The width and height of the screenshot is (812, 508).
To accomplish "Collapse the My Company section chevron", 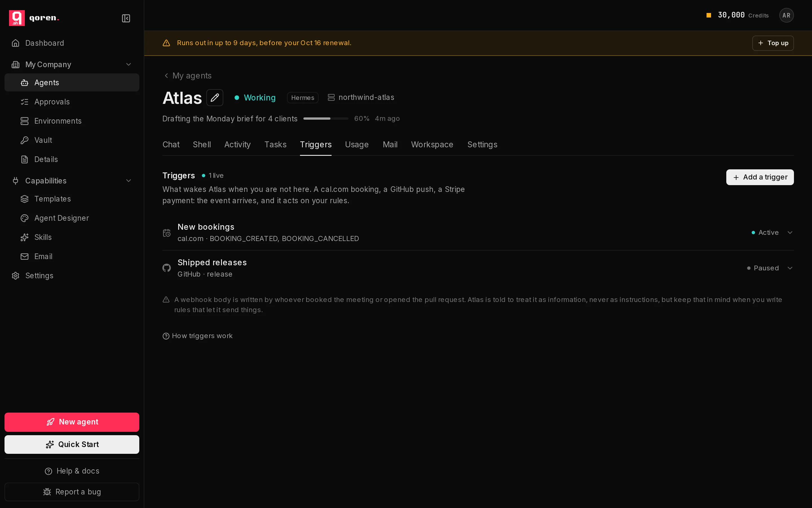I will 129,65.
